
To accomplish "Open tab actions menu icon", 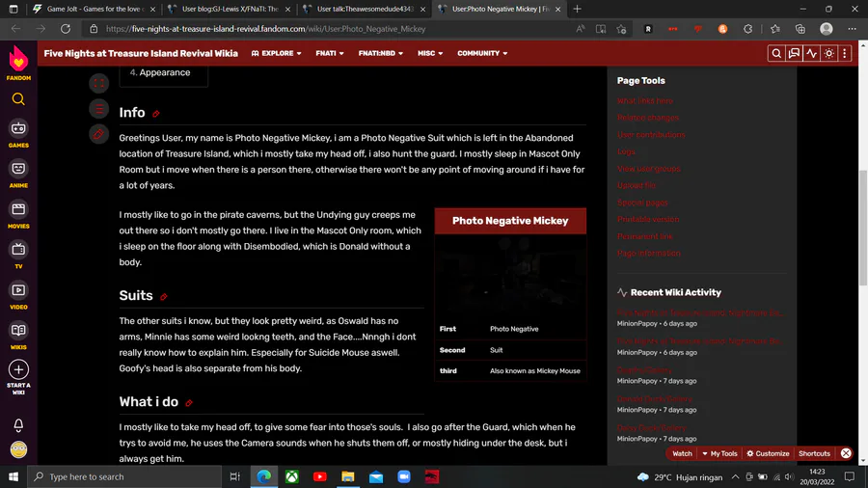I will [x=14, y=9].
